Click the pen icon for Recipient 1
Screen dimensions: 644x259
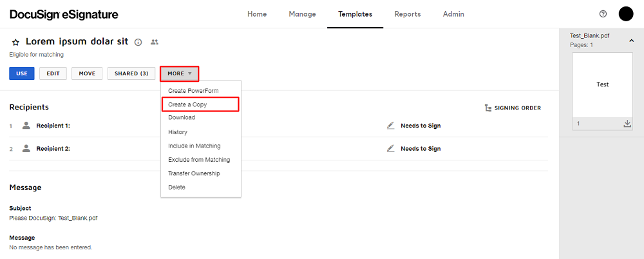[x=390, y=126]
